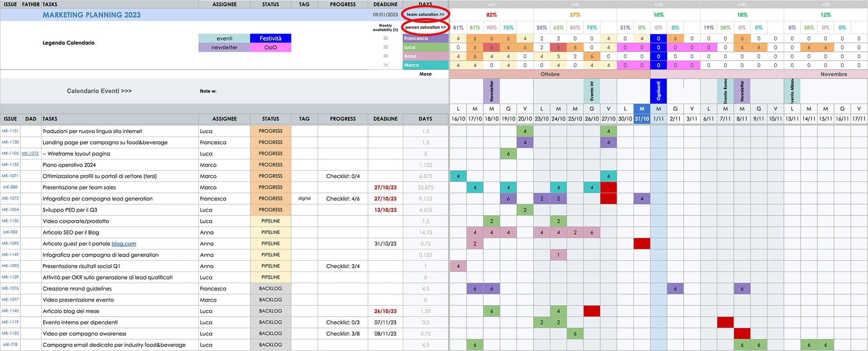This screenshot has width=868, height=351.
Task: Click the newsletter legend swatch
Action: point(224,47)
